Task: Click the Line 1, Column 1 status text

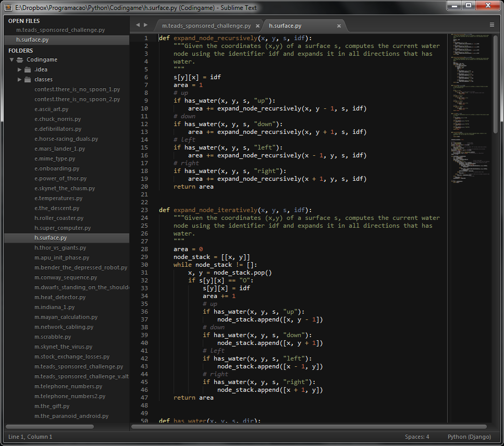Action: [30, 437]
